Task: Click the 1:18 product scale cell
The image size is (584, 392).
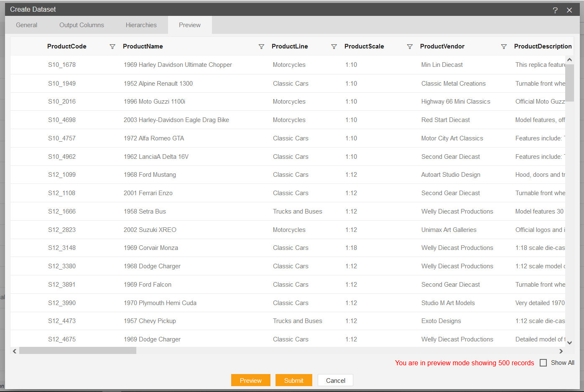Action: (x=351, y=248)
